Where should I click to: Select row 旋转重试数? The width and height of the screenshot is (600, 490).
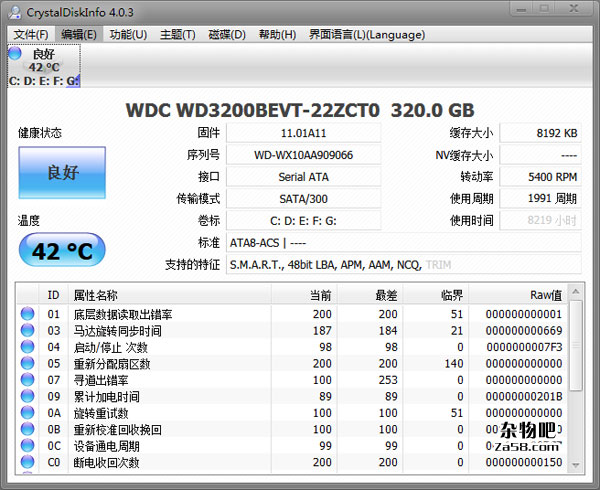pyautogui.click(x=292, y=413)
